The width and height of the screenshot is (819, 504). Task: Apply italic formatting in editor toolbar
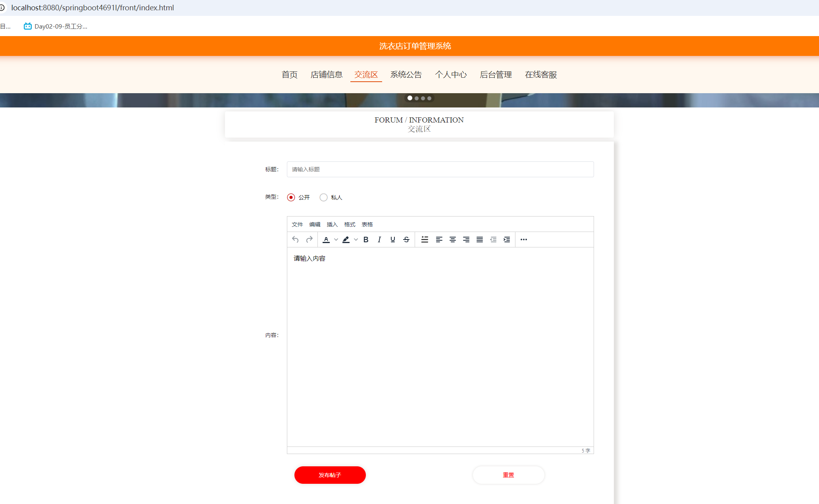pyautogui.click(x=379, y=240)
